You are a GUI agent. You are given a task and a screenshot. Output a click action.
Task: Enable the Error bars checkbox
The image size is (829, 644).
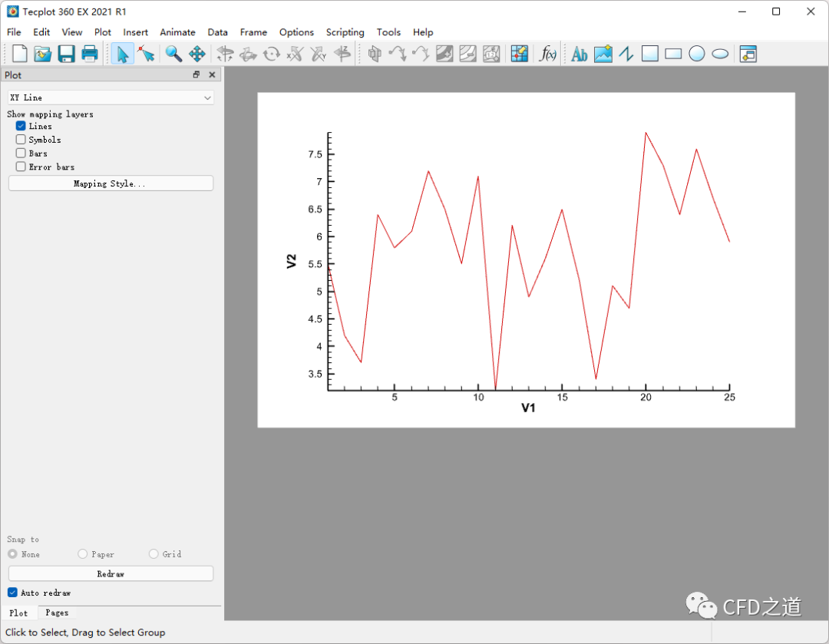coord(21,167)
